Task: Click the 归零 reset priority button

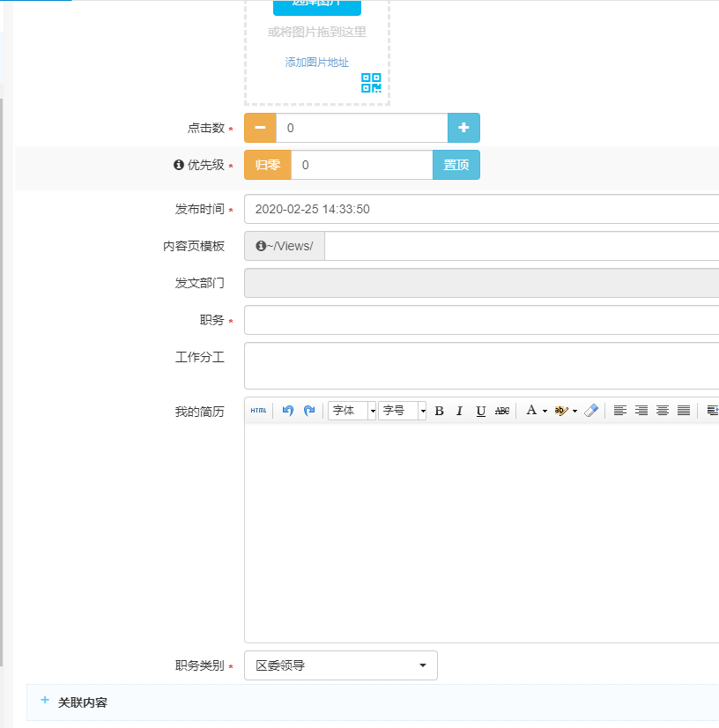Action: pyautogui.click(x=267, y=165)
